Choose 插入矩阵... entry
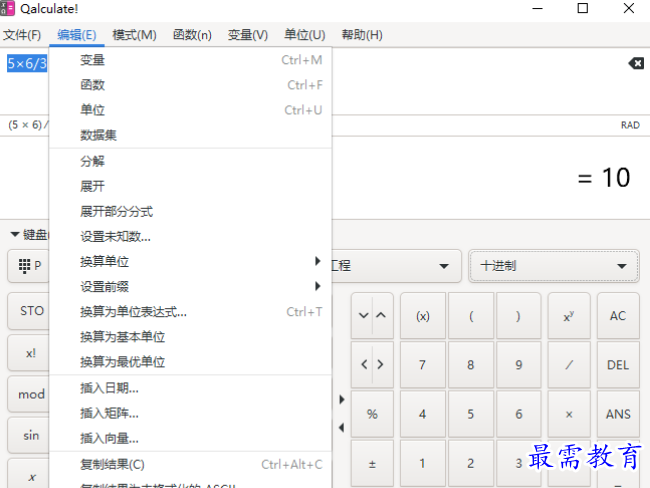 point(191,413)
